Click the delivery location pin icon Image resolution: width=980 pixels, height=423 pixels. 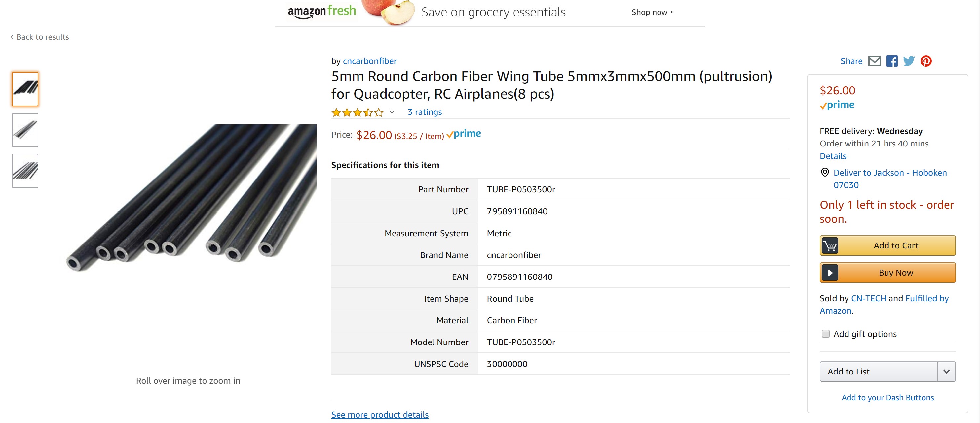[825, 173]
